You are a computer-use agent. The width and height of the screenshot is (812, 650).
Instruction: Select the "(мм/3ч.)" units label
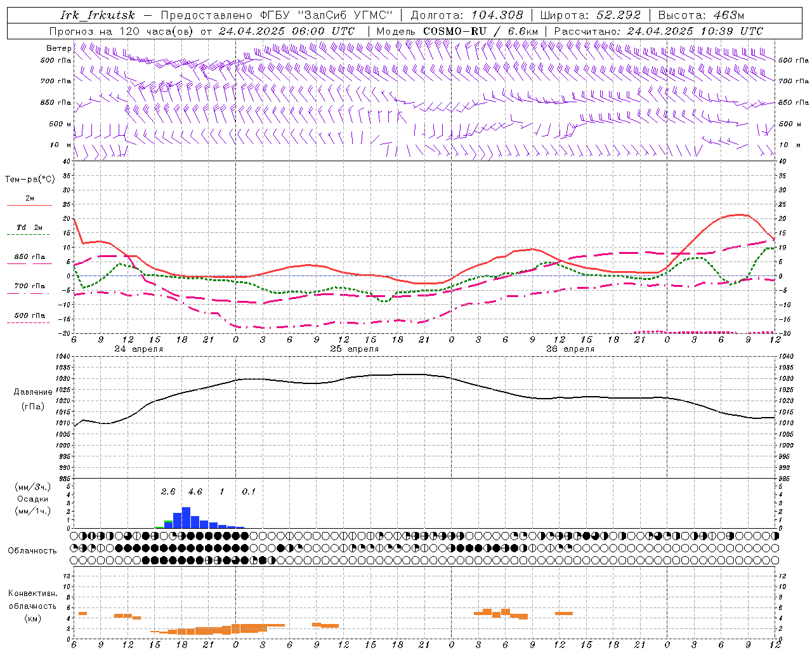32,487
